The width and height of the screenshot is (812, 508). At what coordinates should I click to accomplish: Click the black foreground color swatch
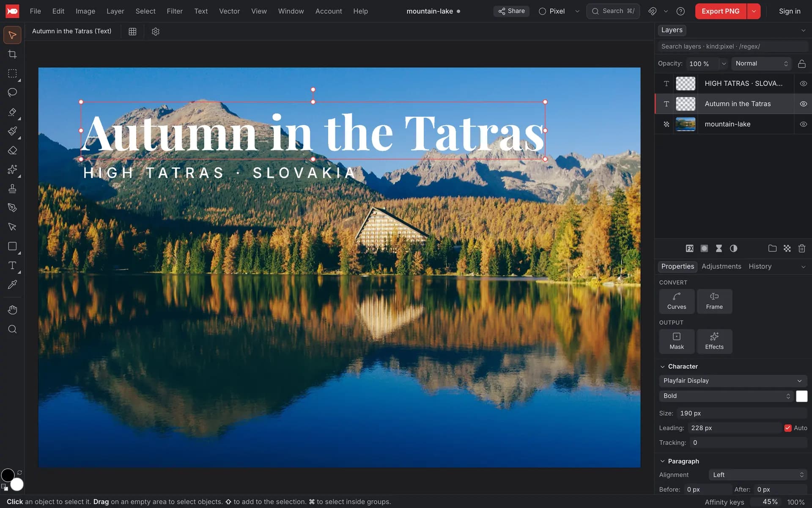coord(8,475)
